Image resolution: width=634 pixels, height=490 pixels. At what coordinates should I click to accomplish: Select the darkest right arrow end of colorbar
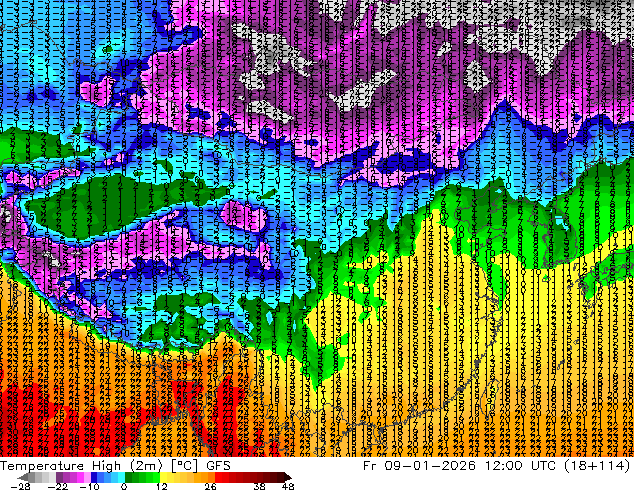pyautogui.click(x=287, y=477)
